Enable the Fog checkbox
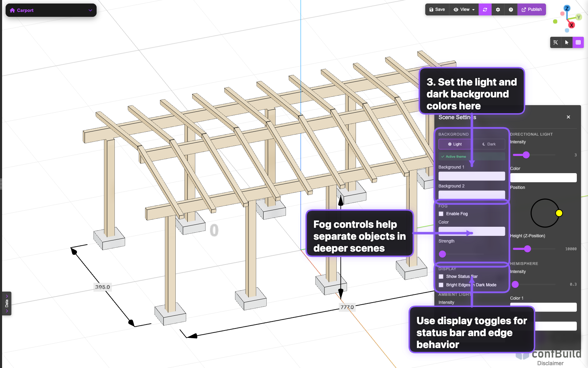 point(441,214)
